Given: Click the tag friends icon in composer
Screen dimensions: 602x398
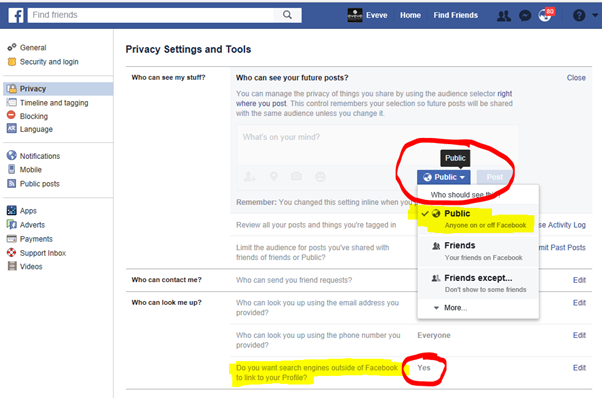Looking at the screenshot, I should tap(250, 177).
